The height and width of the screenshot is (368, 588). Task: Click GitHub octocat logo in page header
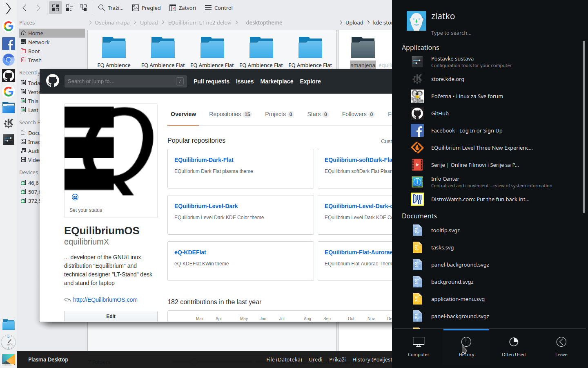coord(53,81)
